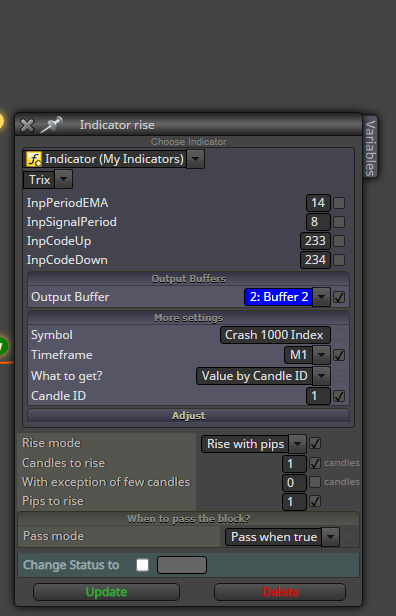Edit Candles to rise value

point(294,464)
